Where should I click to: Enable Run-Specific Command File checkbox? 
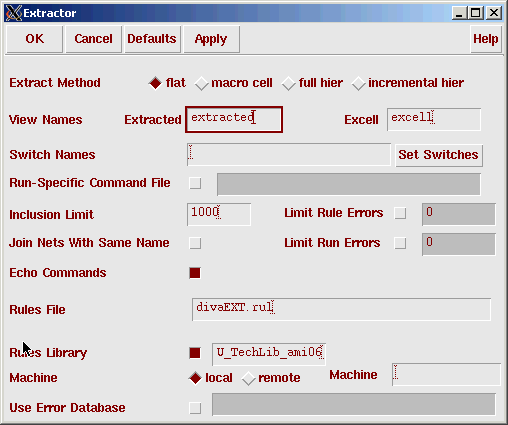point(195,183)
